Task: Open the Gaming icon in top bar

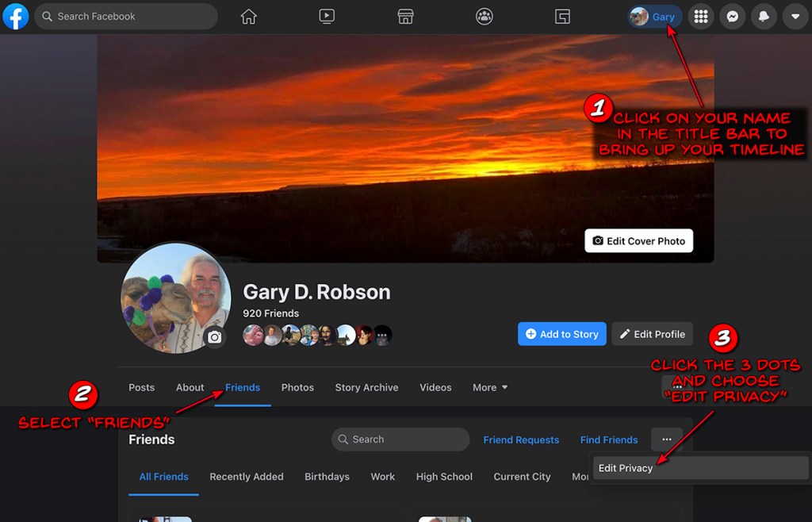Action: pyautogui.click(x=562, y=17)
